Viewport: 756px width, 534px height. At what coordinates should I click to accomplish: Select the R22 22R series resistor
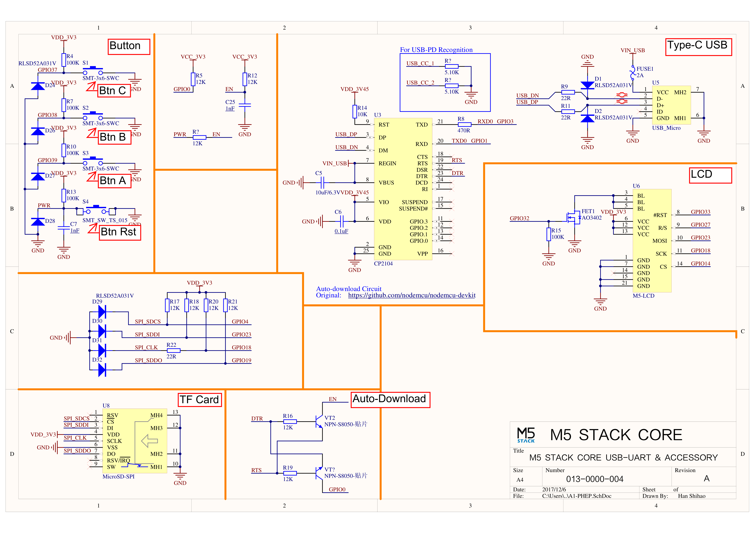173,350
